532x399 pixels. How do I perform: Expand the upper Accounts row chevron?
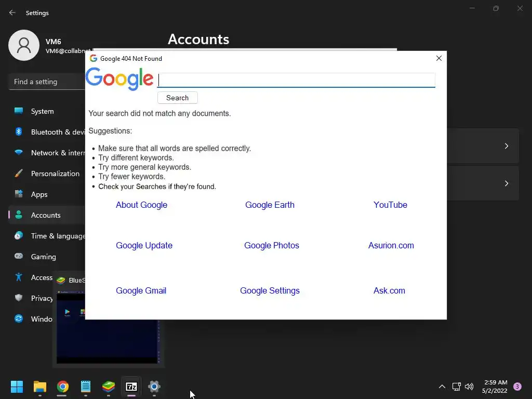point(506,146)
